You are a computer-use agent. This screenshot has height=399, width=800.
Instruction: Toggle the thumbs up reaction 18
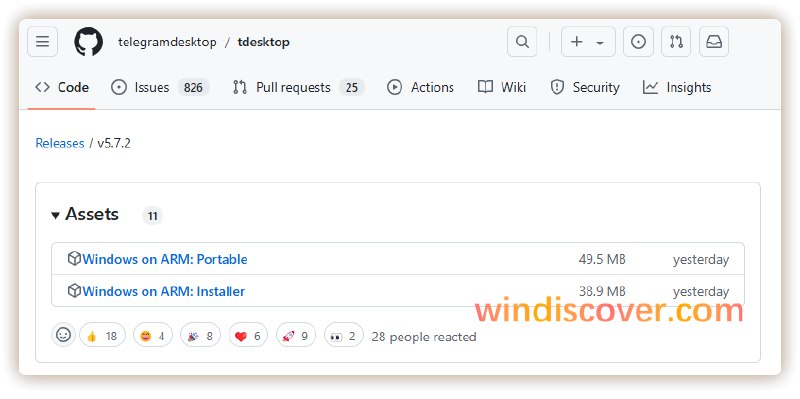click(102, 336)
